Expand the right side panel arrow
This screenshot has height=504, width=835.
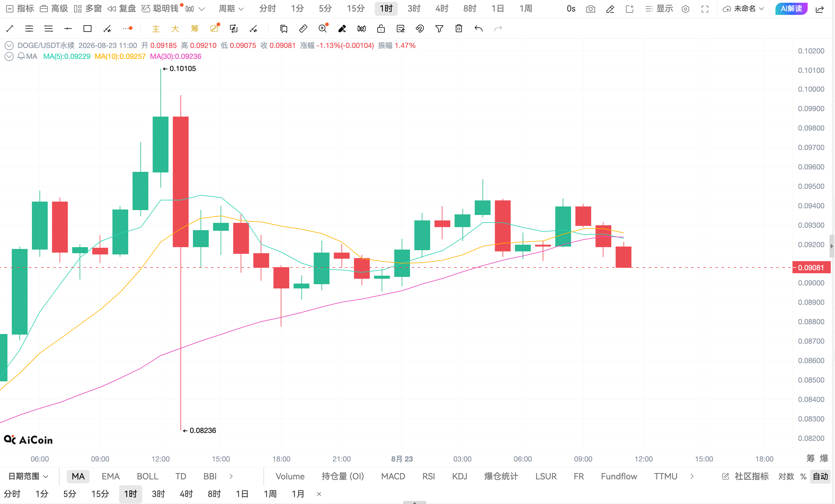point(832,246)
